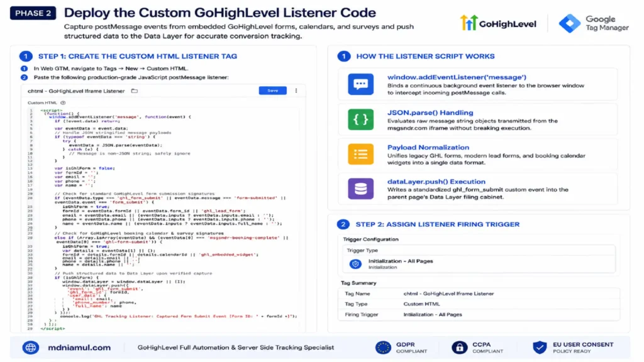The width and height of the screenshot is (644, 362).
Task: Click the green curly braces JSON.parse icon
Action: [x=360, y=119]
